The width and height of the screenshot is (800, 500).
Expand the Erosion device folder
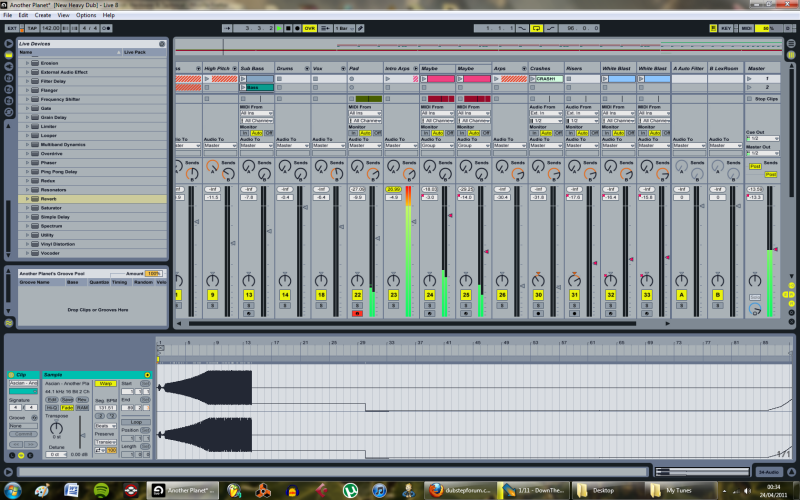(x=28, y=63)
